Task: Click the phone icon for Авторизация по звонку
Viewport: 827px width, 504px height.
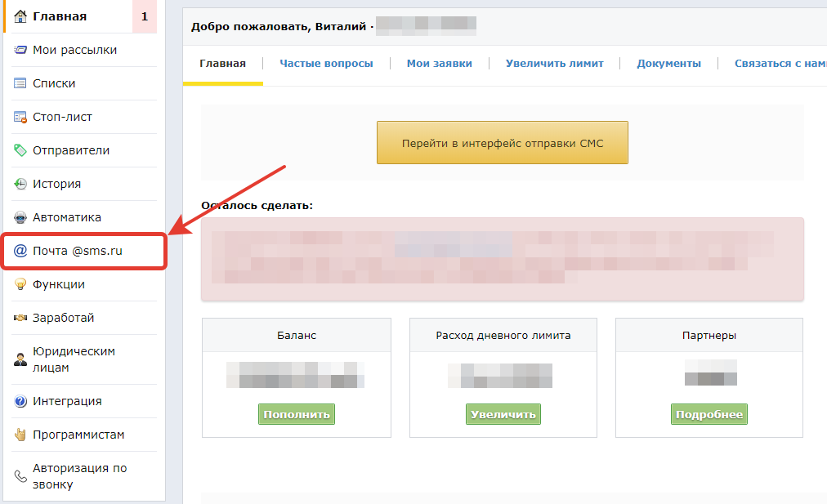Action: (20, 476)
